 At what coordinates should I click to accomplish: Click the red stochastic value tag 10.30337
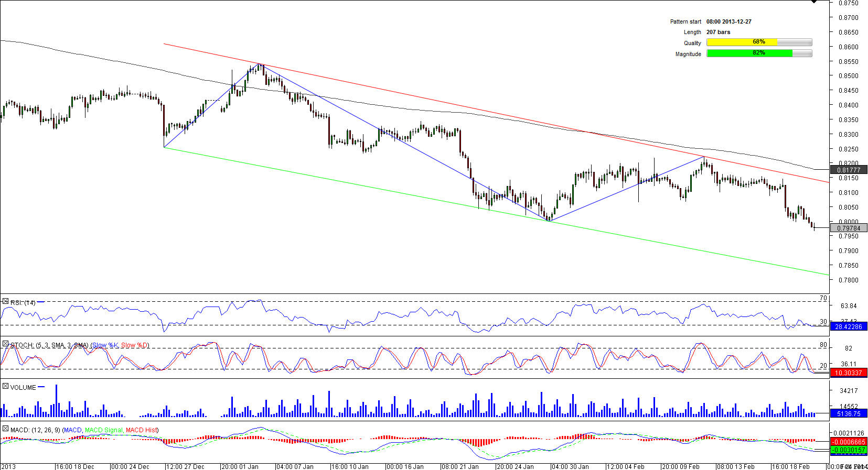(849, 373)
